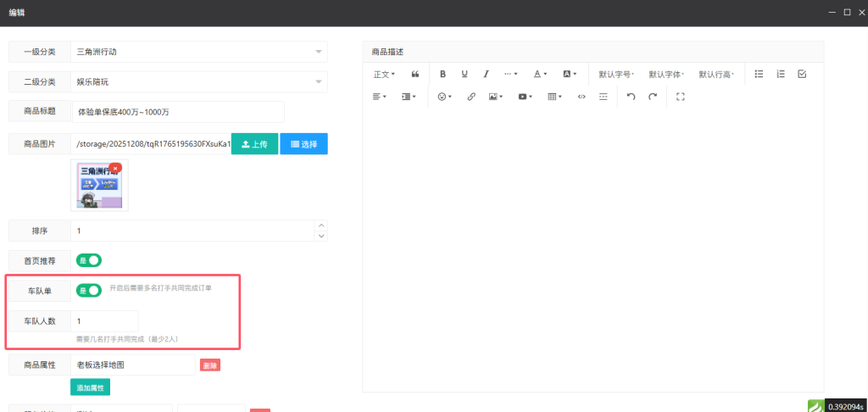
Task: Decrease the 排序 value with down arrow
Action: 321,236
